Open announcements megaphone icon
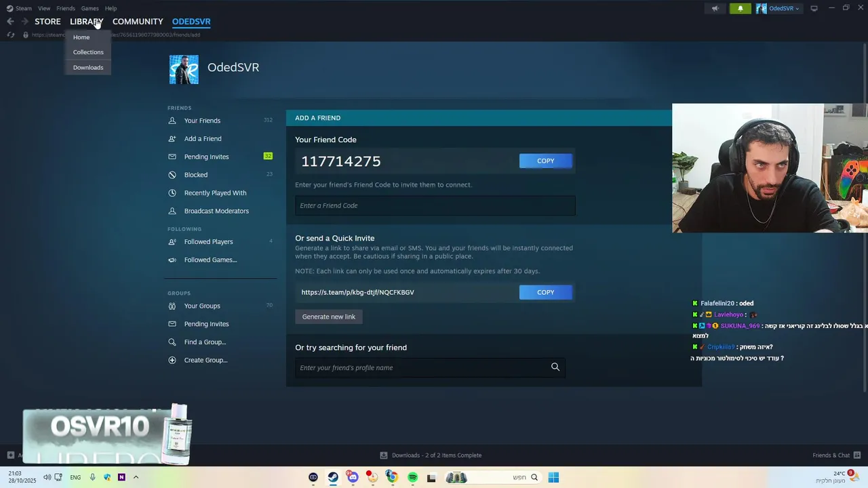 [x=715, y=9]
